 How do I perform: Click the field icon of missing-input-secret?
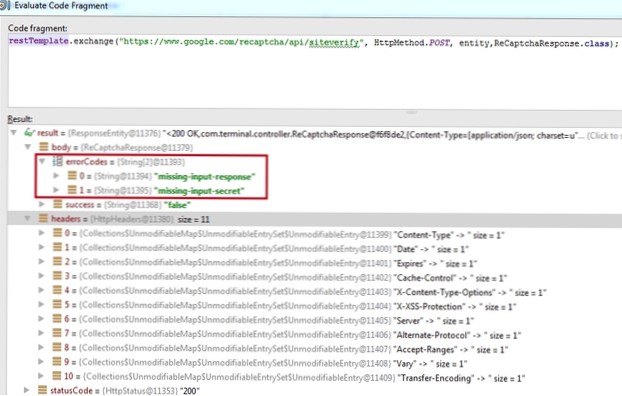click(72, 190)
